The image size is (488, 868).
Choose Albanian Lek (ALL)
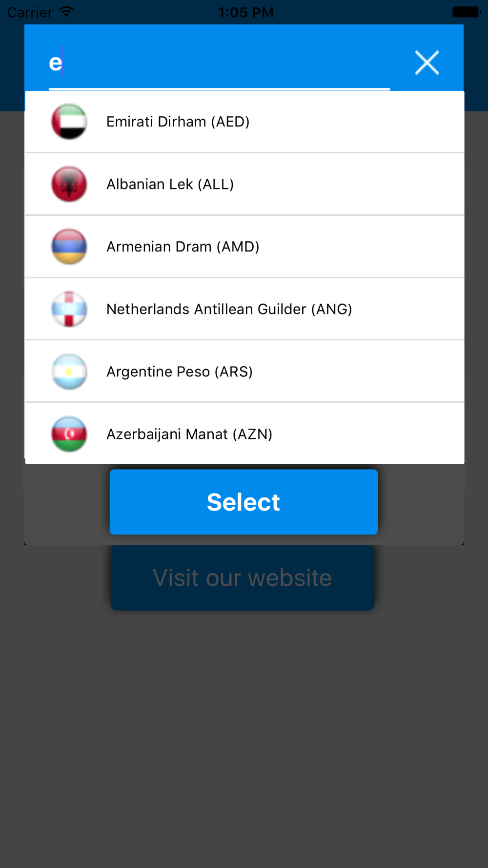point(244,184)
